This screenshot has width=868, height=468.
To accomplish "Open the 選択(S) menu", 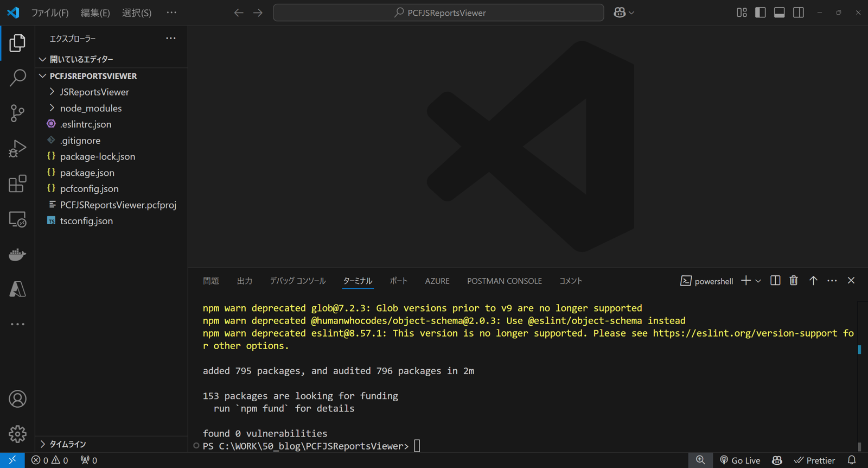I will tap(137, 12).
